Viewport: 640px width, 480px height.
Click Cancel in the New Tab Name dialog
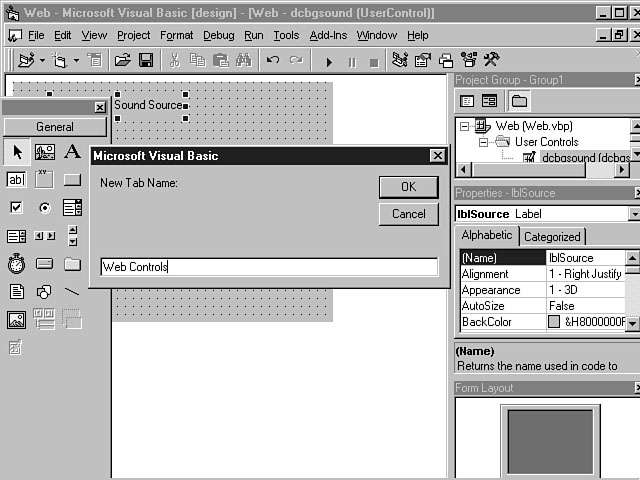pyautogui.click(x=408, y=214)
